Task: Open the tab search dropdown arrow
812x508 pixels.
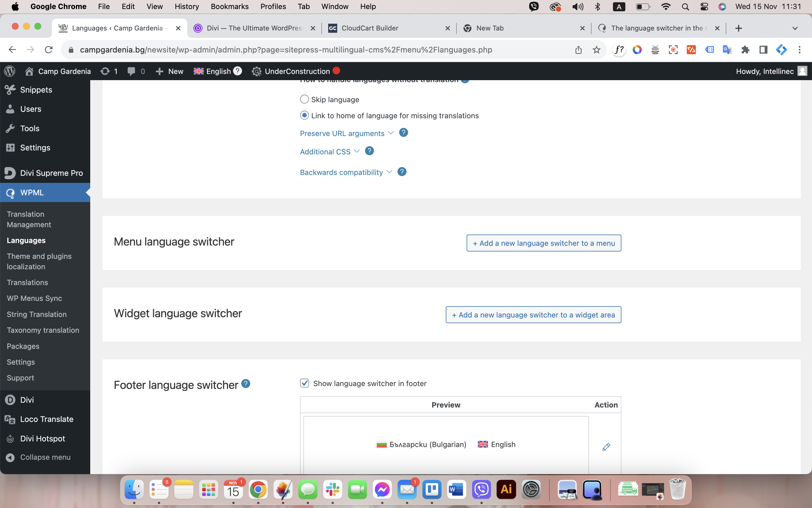Action: 795,28
